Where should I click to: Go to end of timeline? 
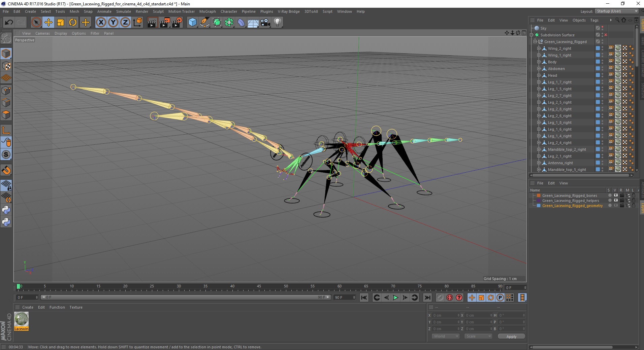[427, 297]
